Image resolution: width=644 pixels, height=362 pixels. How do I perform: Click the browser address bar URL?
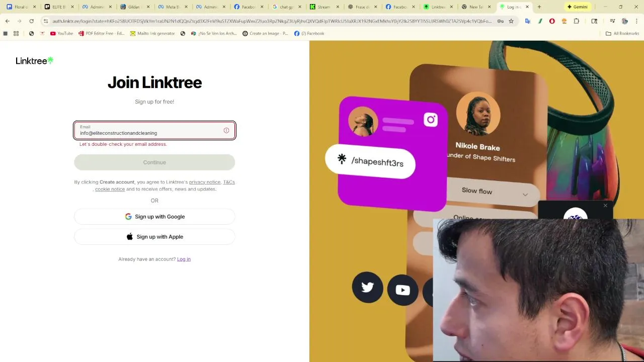(x=272, y=21)
